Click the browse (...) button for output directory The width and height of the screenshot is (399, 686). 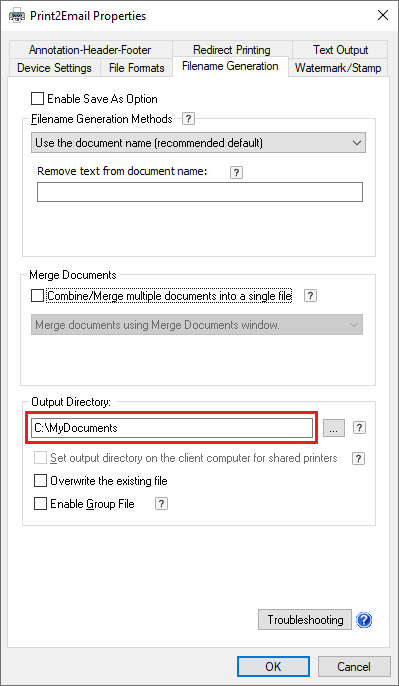(334, 428)
